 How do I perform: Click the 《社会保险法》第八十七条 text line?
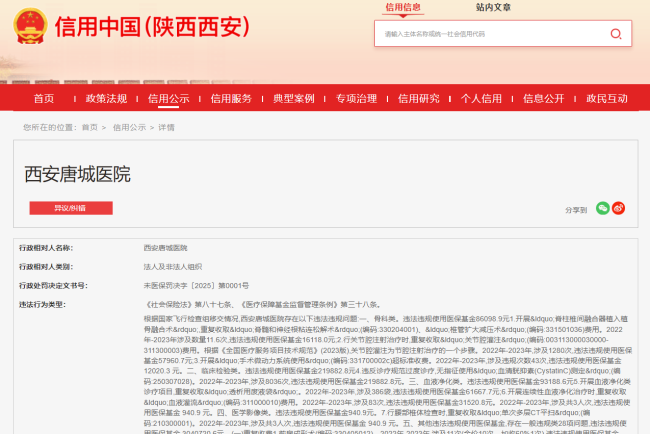click(x=263, y=305)
